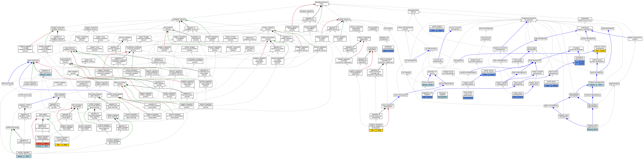Screen dimensions: 644x159
Task: Click the Biological Process Nr2f1 root node
Action: 321,3
